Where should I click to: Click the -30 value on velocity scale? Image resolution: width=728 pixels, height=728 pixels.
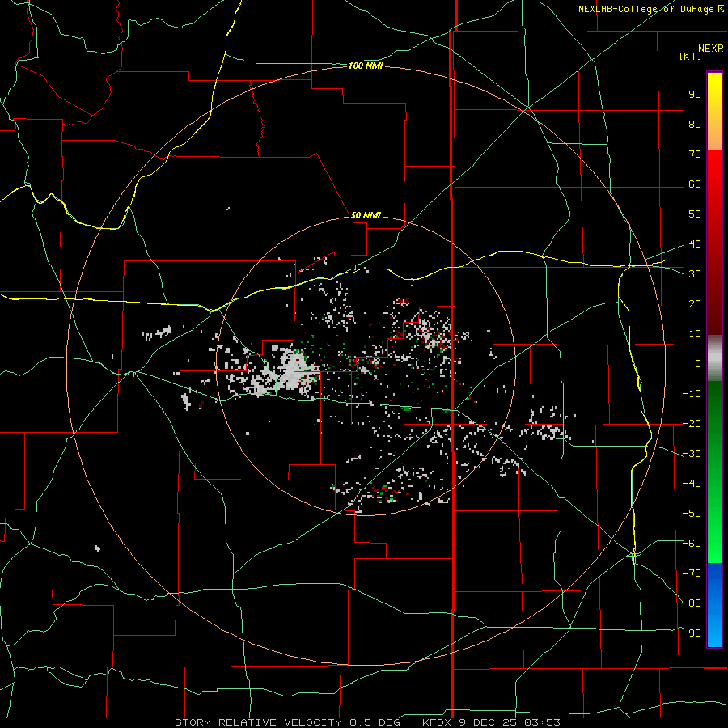(x=692, y=454)
